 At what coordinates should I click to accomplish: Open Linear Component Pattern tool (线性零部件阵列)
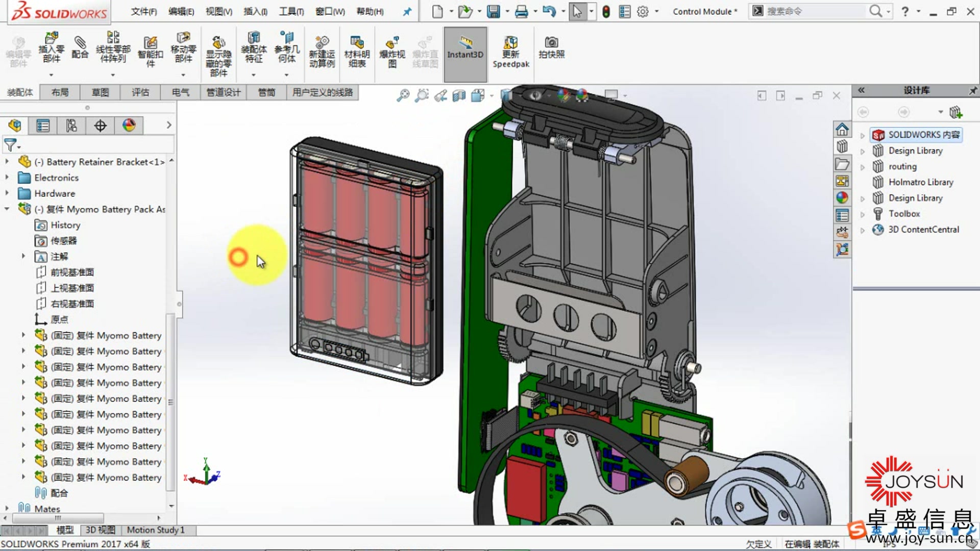113,47
